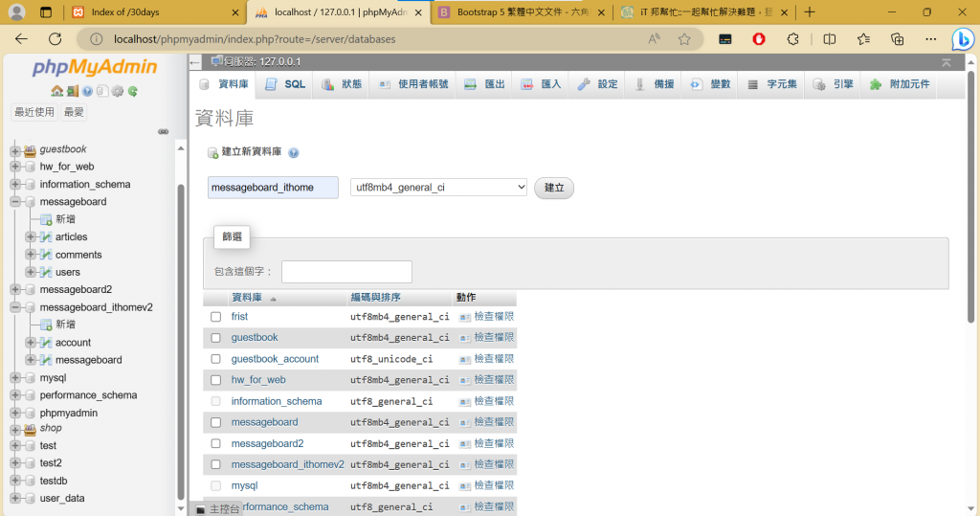Switch to the SQL tab
This screenshot has width=980, height=516.
[x=285, y=84]
